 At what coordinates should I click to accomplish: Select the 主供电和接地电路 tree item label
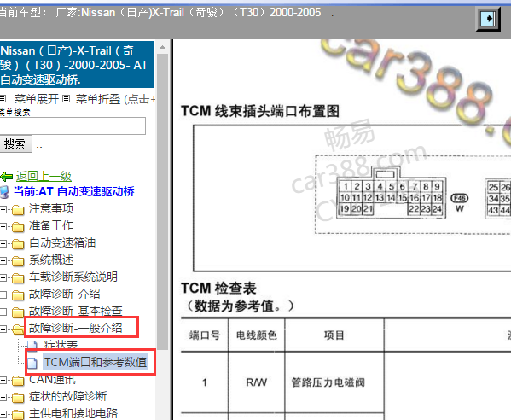(x=73, y=413)
